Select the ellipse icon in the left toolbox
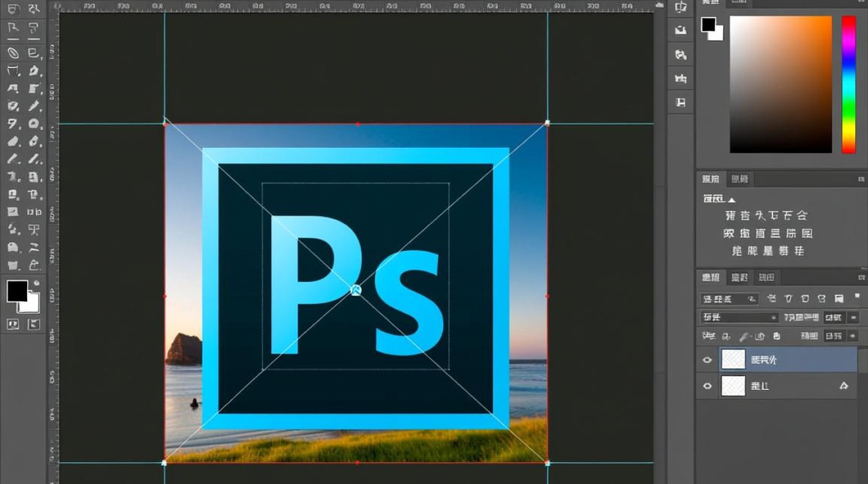The image size is (868, 484). [34, 123]
